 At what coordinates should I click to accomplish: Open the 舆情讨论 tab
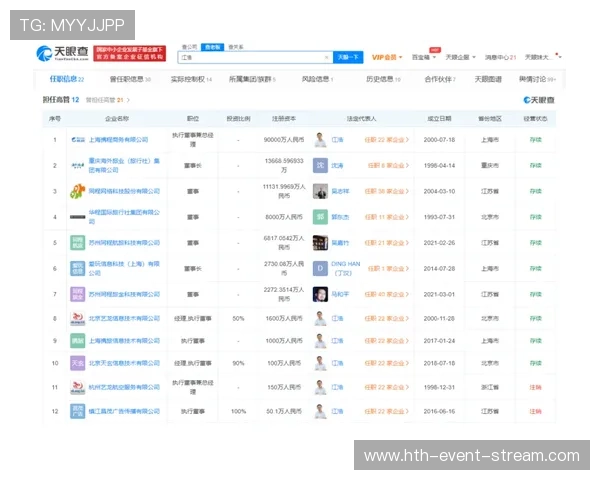pos(537,79)
